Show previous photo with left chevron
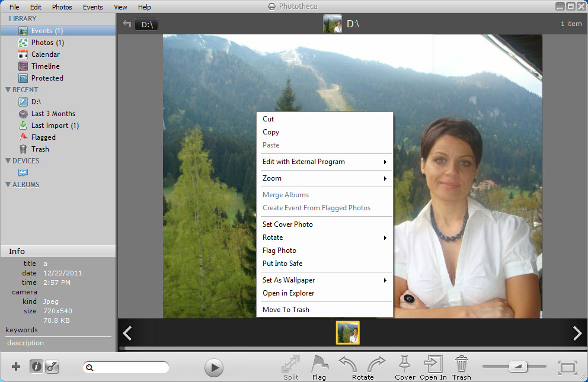588x382 pixels. tap(127, 333)
